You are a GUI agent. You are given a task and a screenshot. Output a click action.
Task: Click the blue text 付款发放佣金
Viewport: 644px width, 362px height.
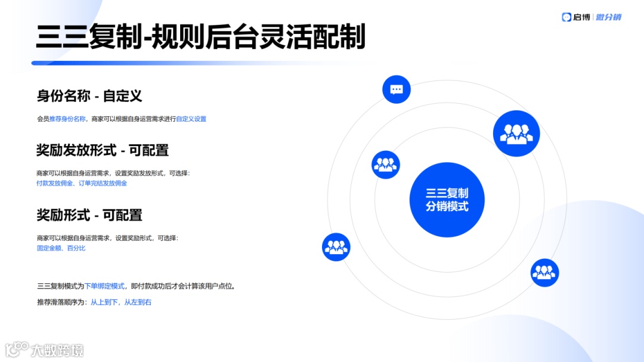(54, 183)
